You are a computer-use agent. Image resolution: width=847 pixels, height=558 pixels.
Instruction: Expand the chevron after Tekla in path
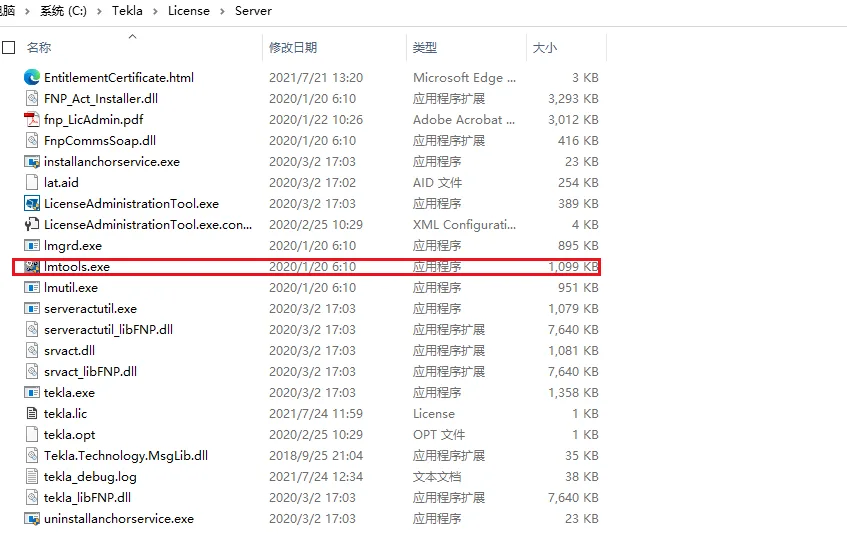point(155,11)
